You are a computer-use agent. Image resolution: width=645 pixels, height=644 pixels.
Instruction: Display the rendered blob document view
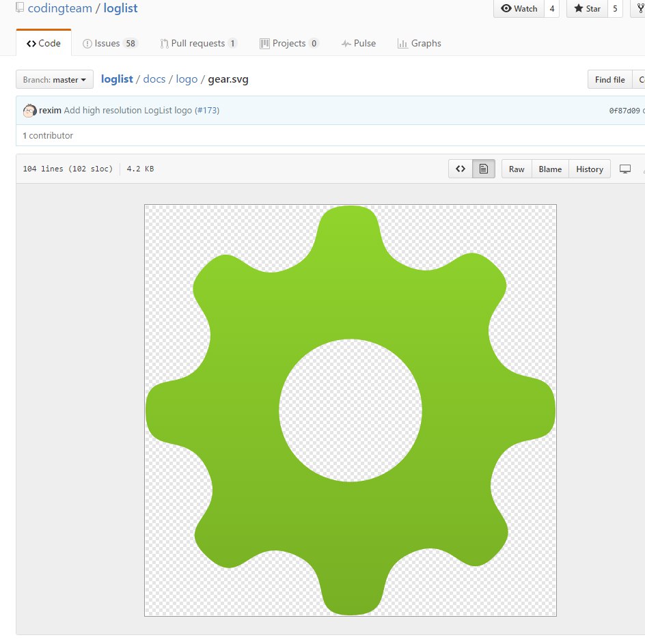[x=483, y=169]
